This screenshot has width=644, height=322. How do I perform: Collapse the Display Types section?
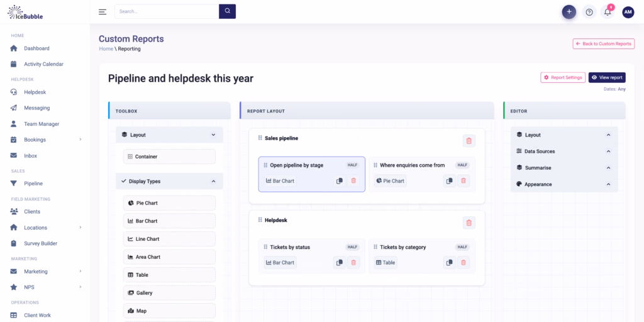pos(169,181)
